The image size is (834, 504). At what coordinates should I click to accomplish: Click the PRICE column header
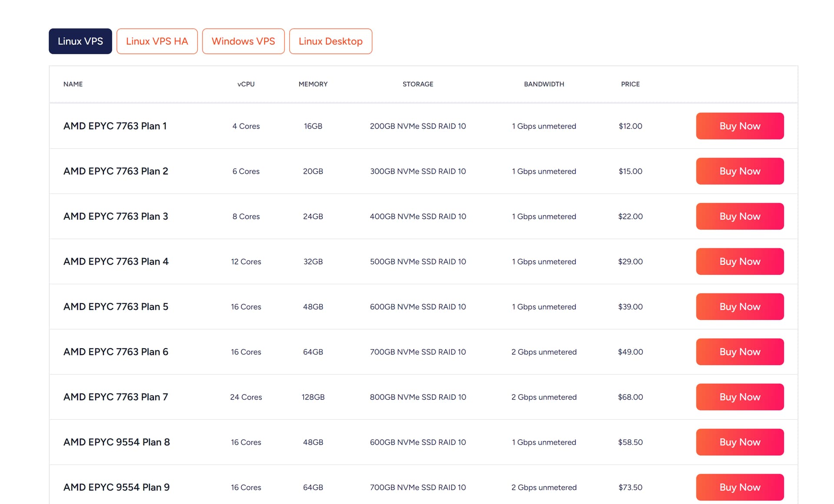click(630, 84)
